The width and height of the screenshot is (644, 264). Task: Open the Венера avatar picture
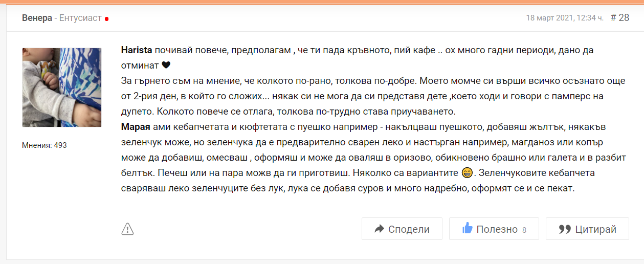(x=62, y=87)
